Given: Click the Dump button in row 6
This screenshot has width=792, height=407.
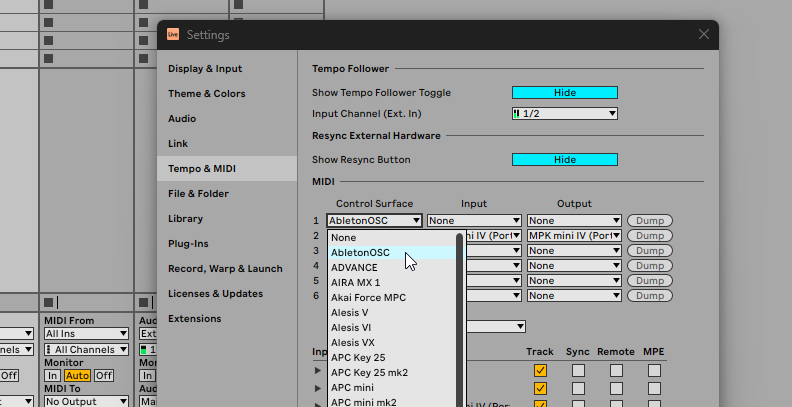Looking at the screenshot, I should [x=650, y=296].
